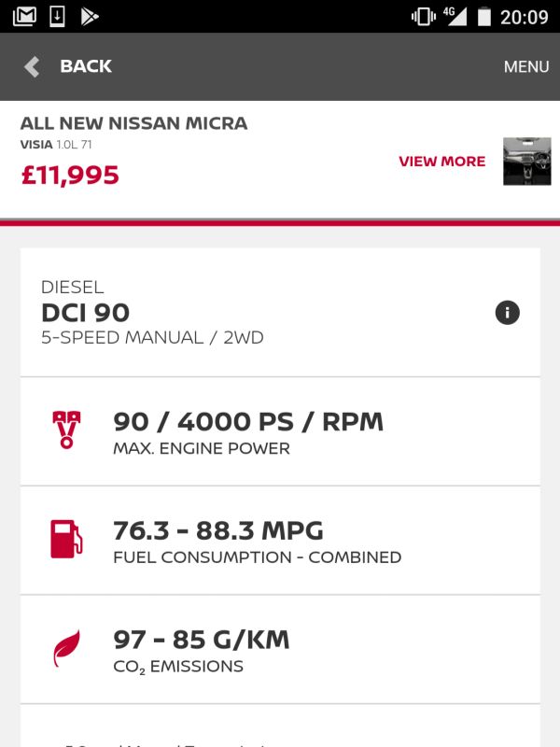Tap the vibrate mode status icon
This screenshot has width=560, height=747.
click(x=424, y=17)
